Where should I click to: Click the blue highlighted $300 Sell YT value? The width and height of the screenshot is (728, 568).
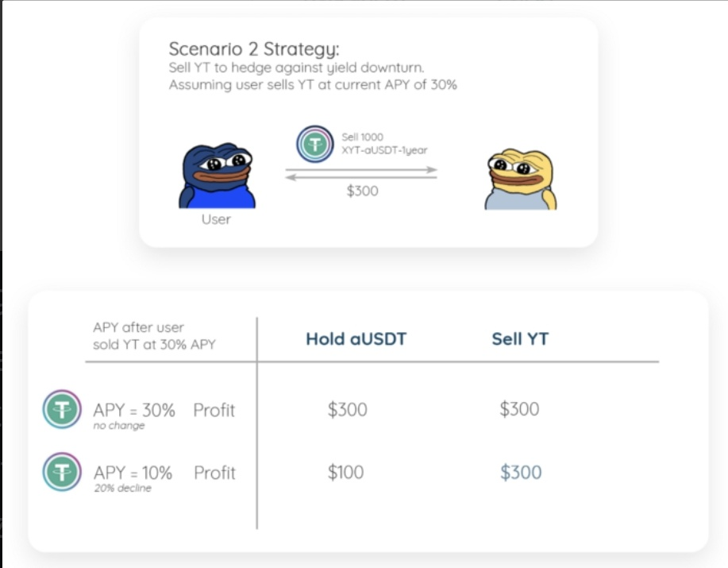pos(521,473)
